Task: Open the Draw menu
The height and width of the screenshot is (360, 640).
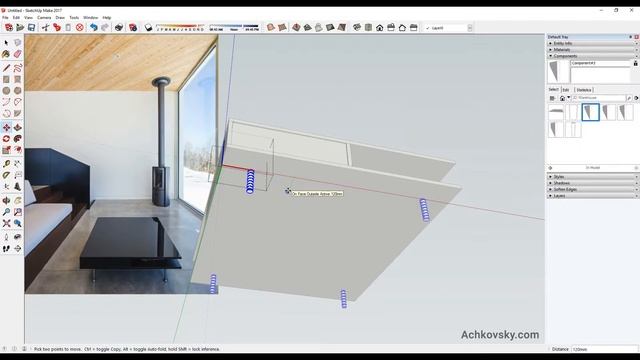Action: 60,18
